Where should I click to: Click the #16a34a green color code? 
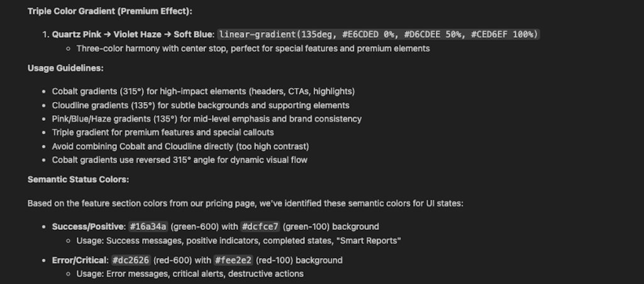point(149,226)
